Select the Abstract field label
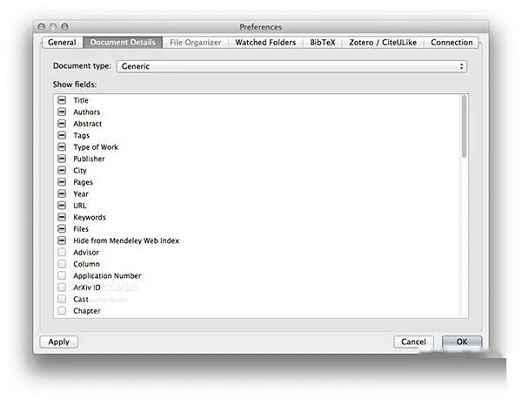The image size is (522, 400). pos(88,124)
